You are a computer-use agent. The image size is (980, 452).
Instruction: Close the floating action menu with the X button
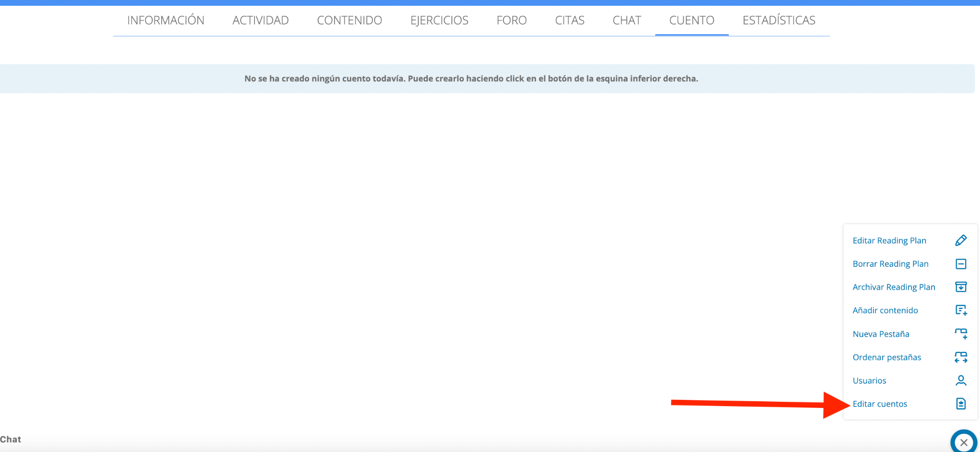(x=964, y=442)
